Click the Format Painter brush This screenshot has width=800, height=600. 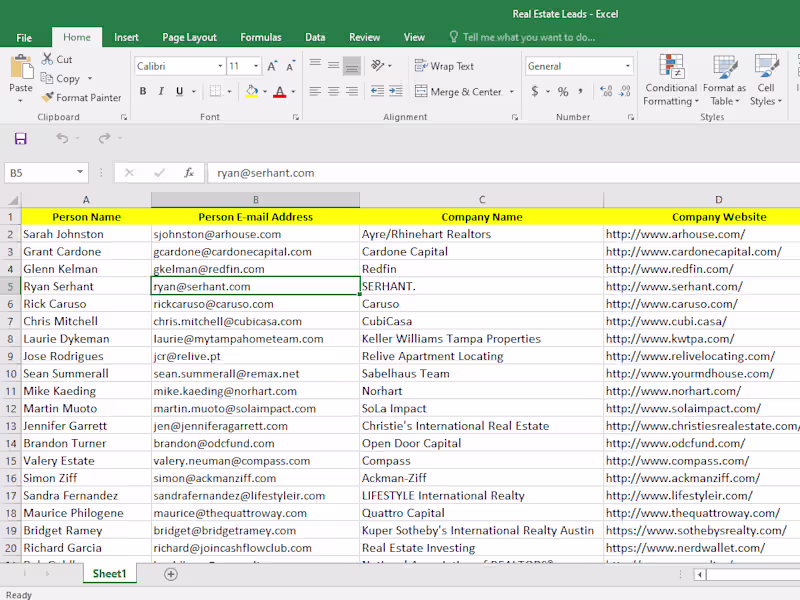pyautogui.click(x=48, y=98)
